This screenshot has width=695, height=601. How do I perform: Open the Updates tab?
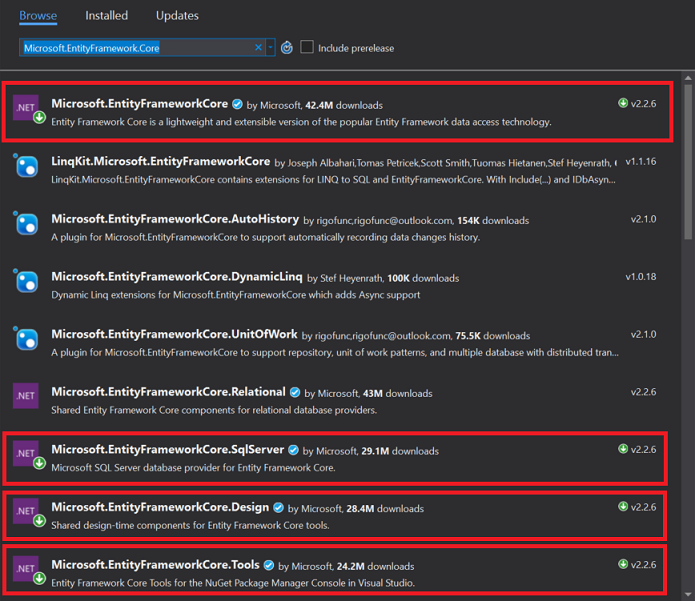(x=177, y=16)
